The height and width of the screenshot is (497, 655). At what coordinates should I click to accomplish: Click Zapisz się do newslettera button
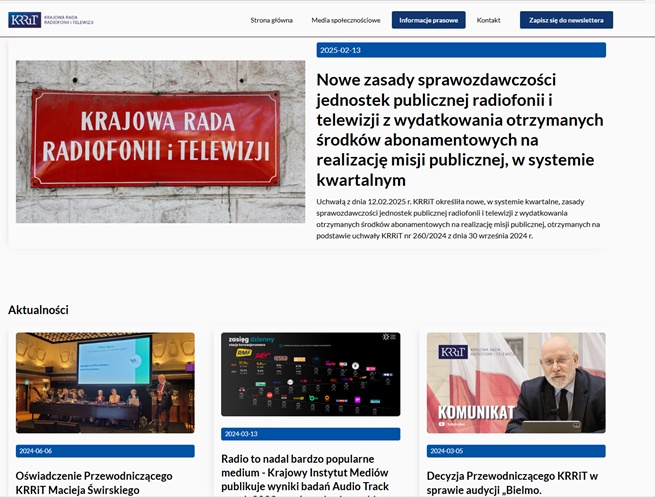point(566,20)
